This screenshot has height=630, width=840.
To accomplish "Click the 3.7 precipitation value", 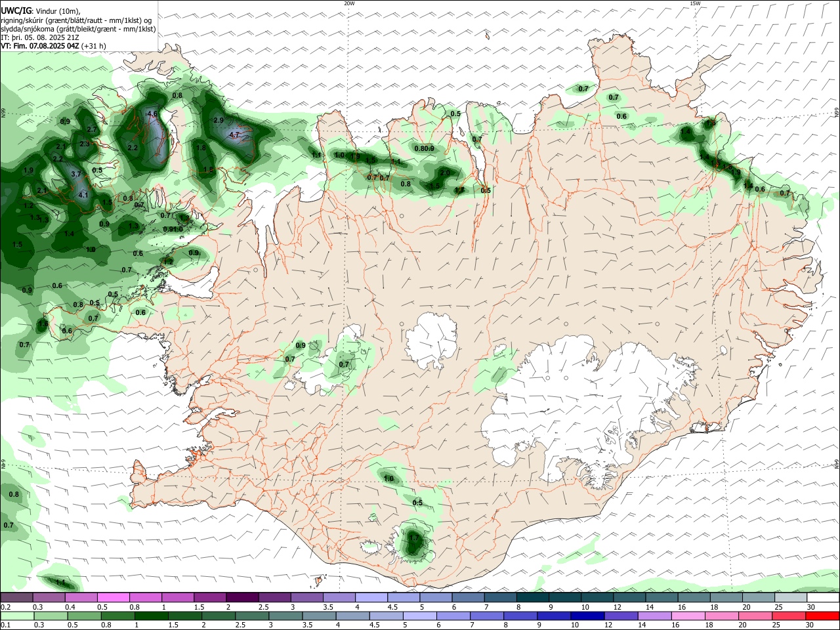I will click(75, 174).
